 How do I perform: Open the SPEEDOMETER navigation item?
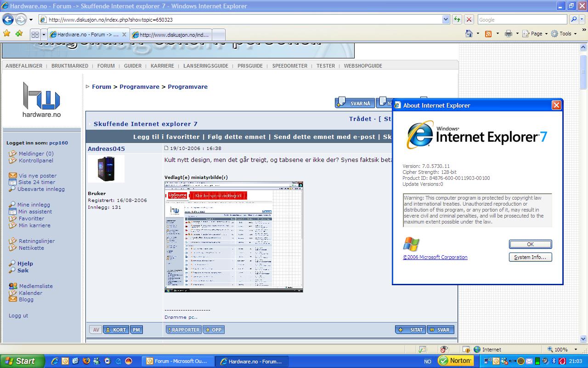290,66
